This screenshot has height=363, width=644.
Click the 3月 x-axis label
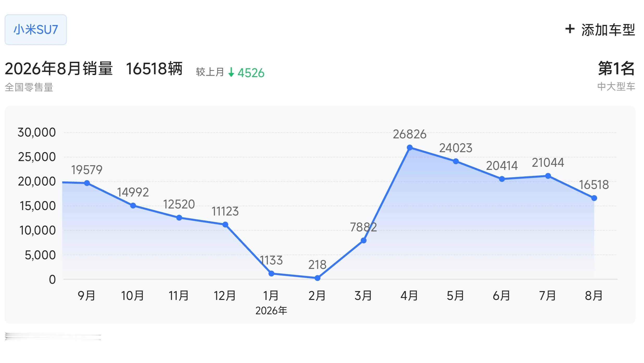tap(363, 296)
